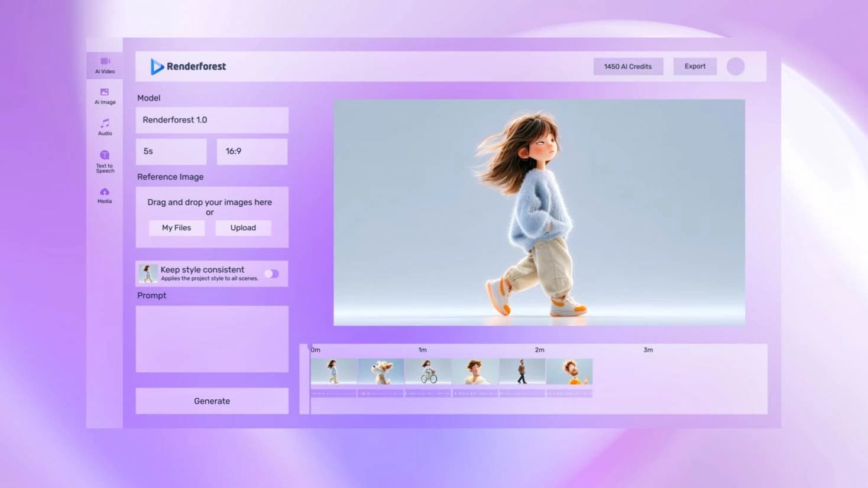Image resolution: width=868 pixels, height=488 pixels.
Task: Open the 16:9 aspect ratio dropdown
Action: 252,151
